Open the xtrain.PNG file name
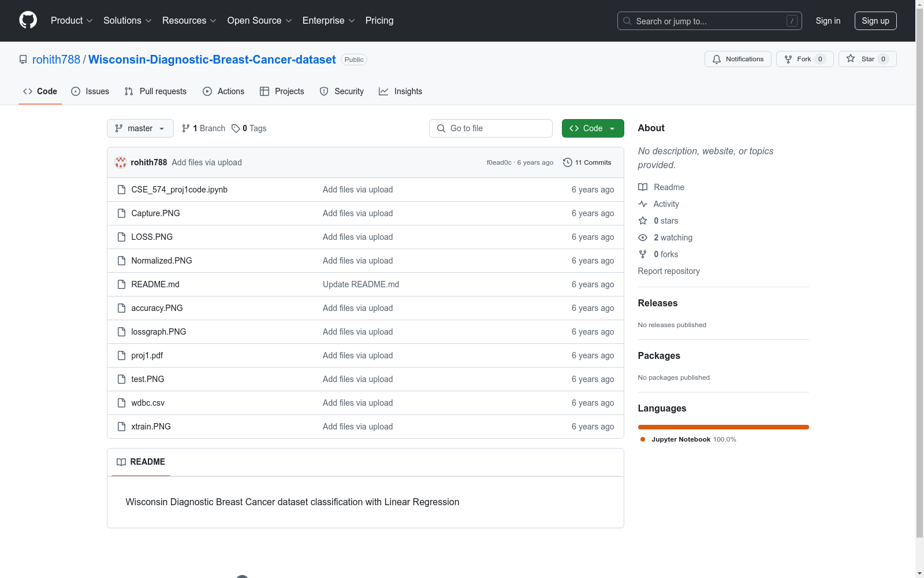The image size is (924, 578). [x=151, y=427]
